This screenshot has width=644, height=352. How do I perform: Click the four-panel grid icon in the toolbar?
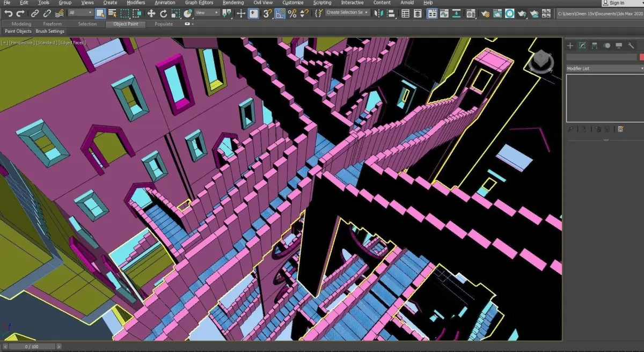pos(546,13)
